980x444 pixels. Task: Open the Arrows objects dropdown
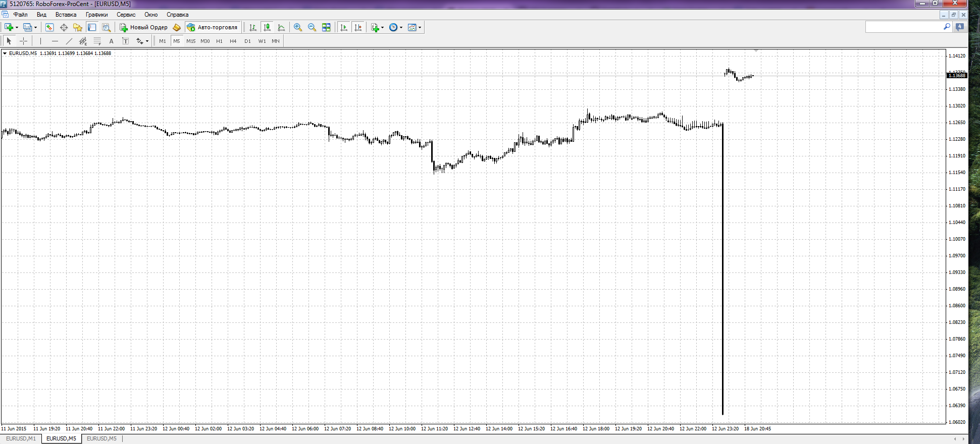[x=147, y=41]
